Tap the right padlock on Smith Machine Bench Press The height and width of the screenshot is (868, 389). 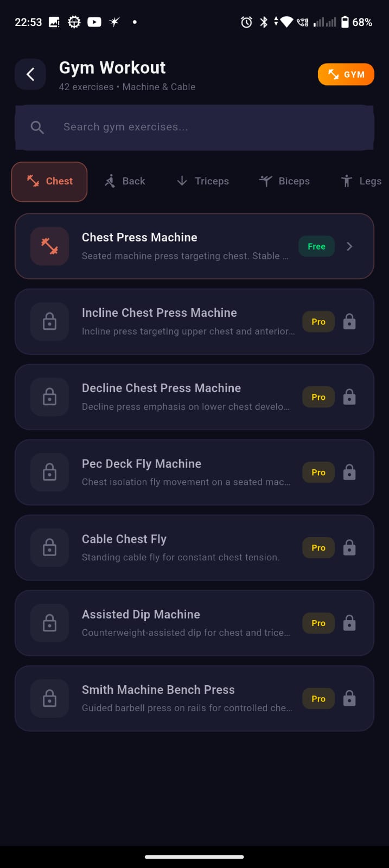[349, 699]
